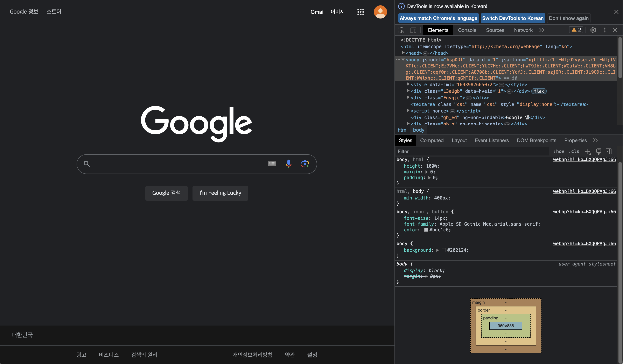Expand the div class L3eUgb node

408,91
